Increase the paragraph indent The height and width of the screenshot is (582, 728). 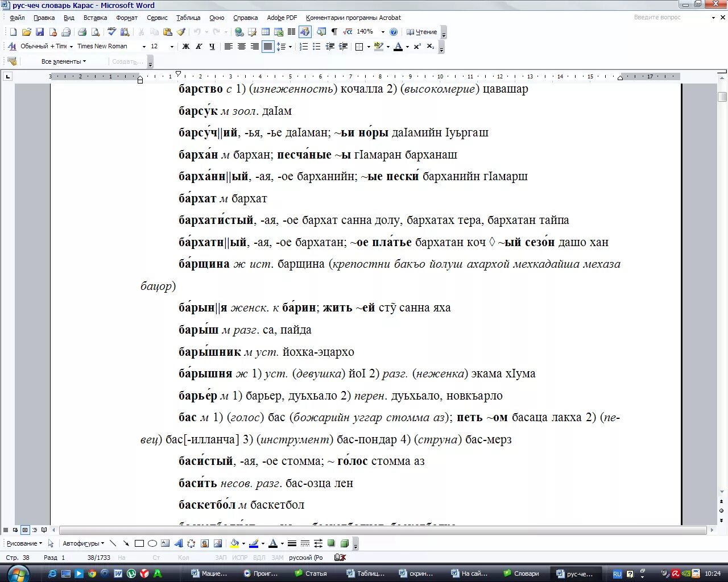pyautogui.click(x=343, y=47)
